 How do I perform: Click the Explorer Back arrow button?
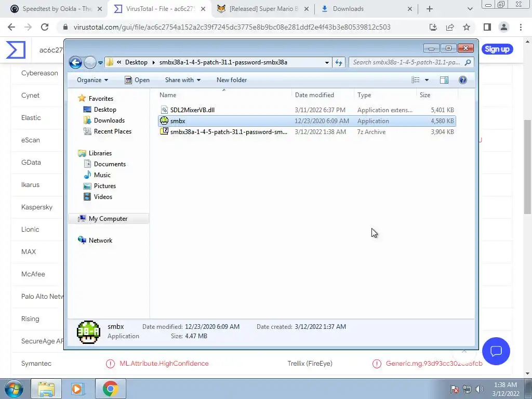pos(75,62)
